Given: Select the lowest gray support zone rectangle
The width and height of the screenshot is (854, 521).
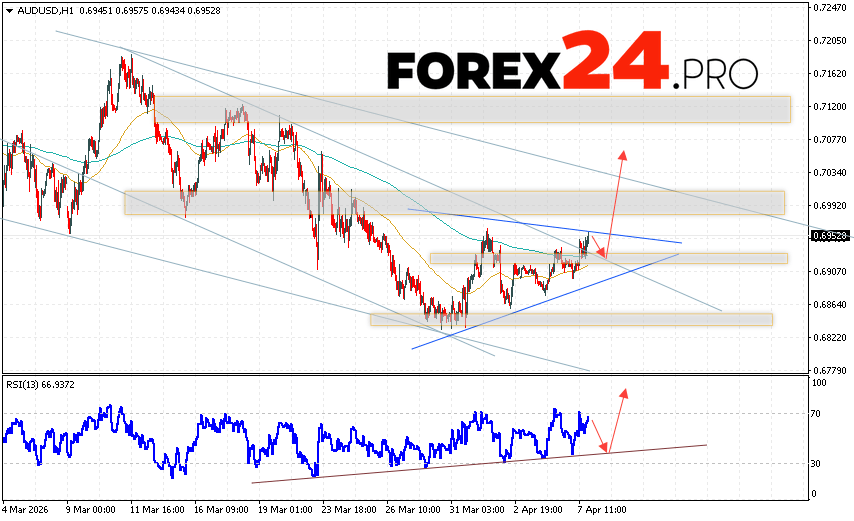Looking at the screenshot, I should pyautogui.click(x=570, y=320).
